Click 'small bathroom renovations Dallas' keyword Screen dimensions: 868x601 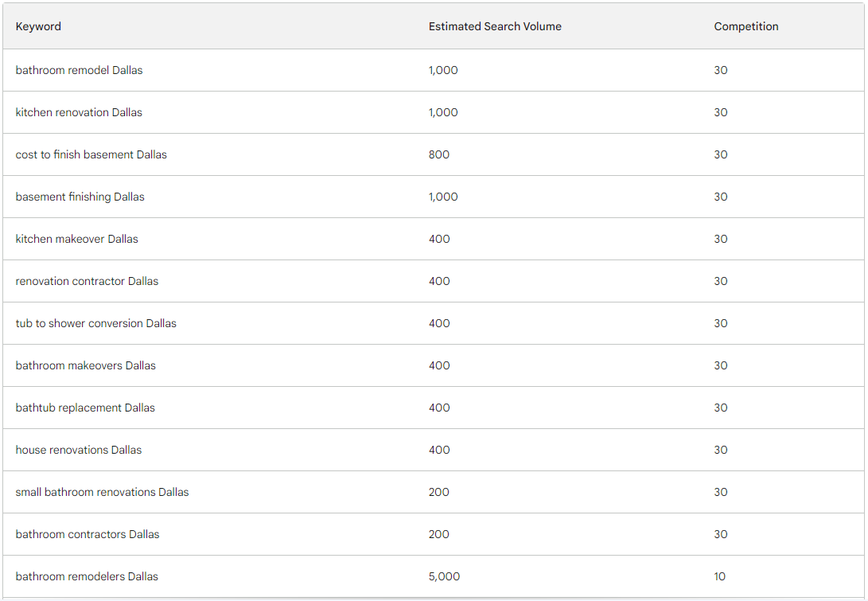point(101,492)
